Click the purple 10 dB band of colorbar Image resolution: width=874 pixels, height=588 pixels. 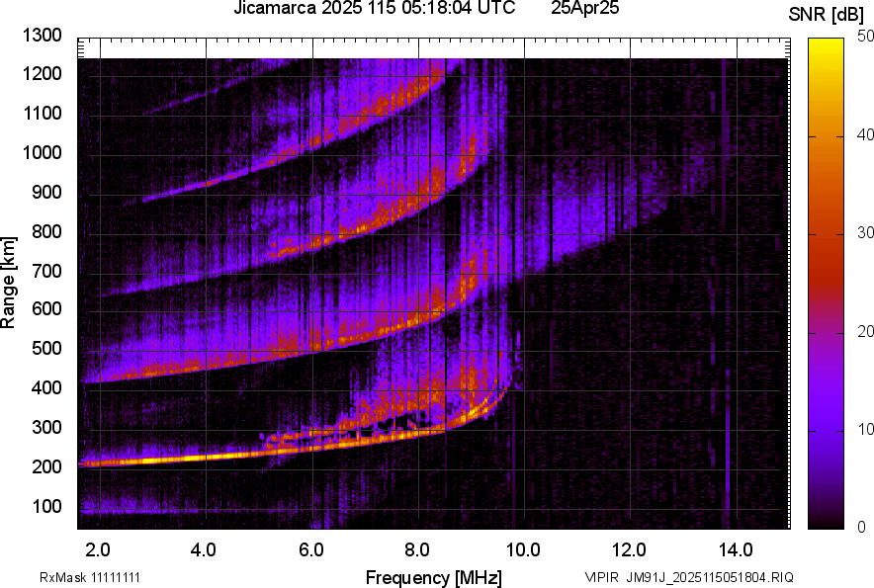pyautogui.click(x=827, y=431)
